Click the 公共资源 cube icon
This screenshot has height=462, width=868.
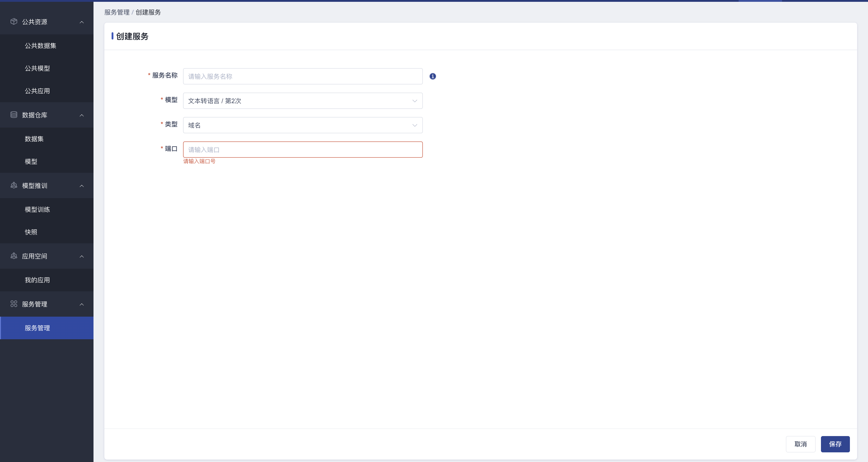[14, 22]
